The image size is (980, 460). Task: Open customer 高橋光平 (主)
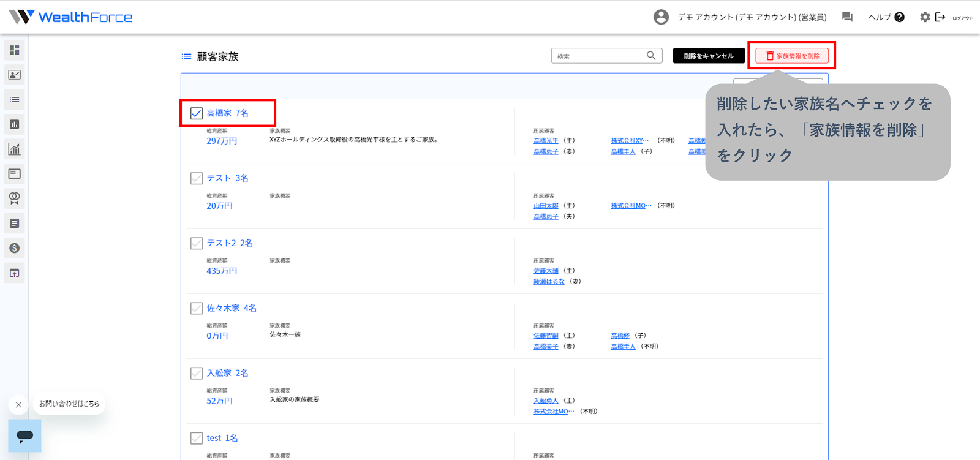(546, 141)
